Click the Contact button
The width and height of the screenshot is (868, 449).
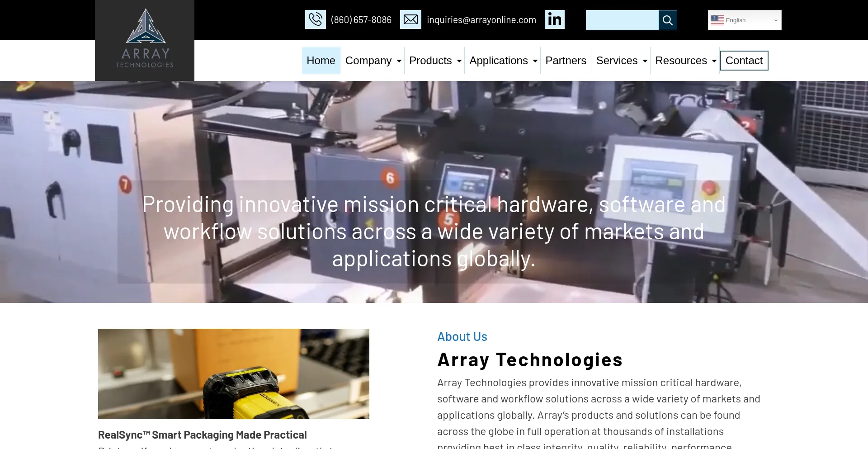click(744, 61)
